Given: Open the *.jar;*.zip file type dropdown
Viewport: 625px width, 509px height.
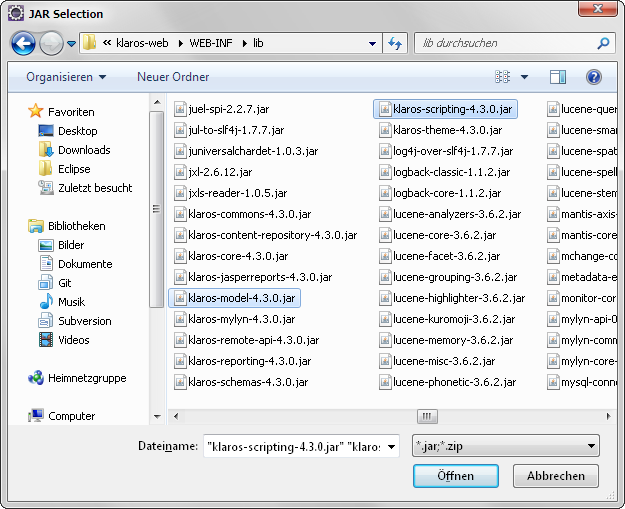Looking at the screenshot, I should tap(505, 446).
